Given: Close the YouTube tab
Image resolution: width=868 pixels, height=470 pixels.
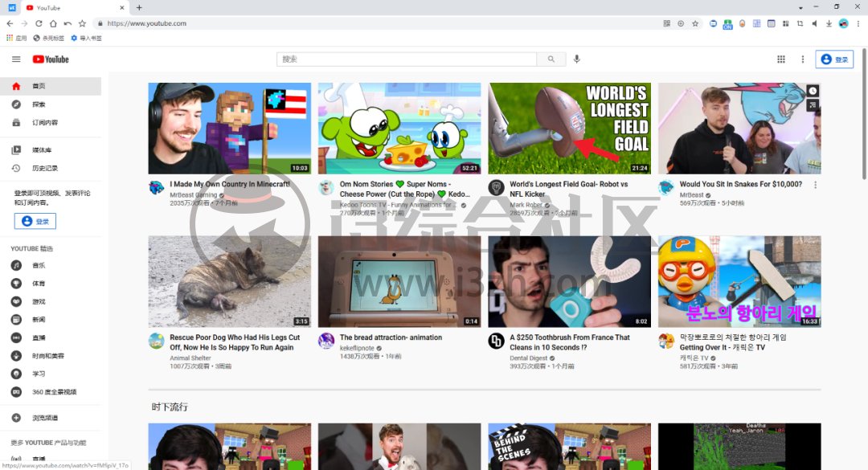Looking at the screenshot, I should 122,8.
